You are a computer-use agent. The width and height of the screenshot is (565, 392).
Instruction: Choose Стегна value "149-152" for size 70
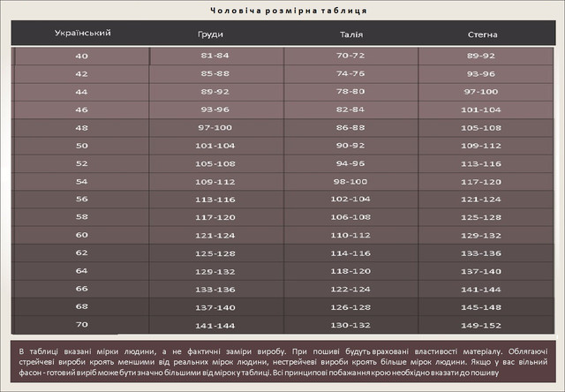481,326
